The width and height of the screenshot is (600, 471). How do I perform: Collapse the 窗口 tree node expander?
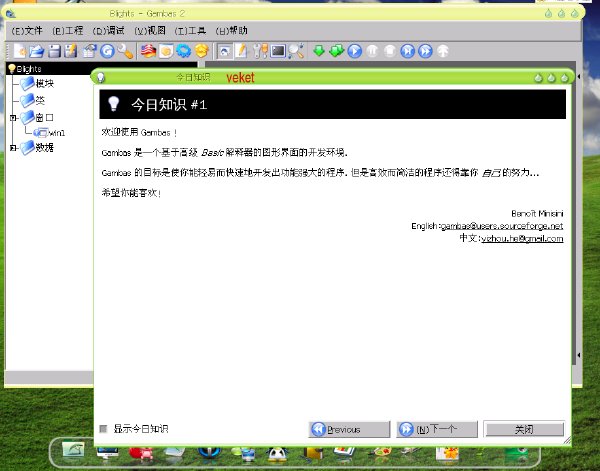[x=13, y=117]
